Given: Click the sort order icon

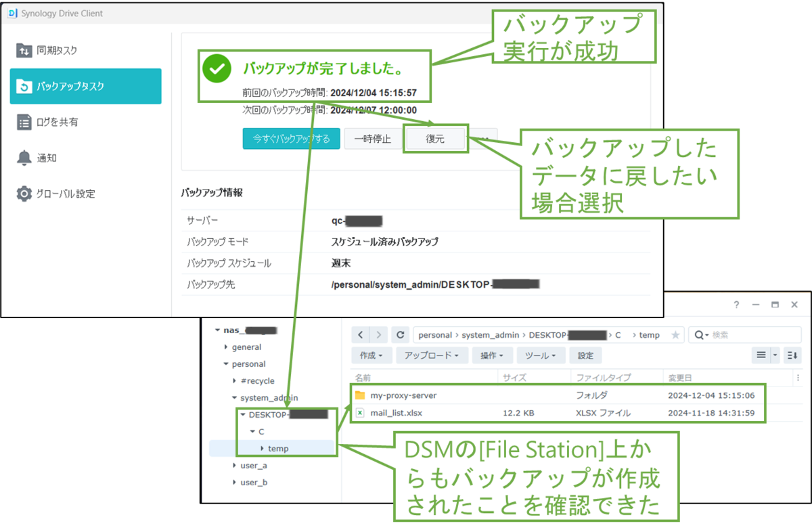Looking at the screenshot, I should pyautogui.click(x=792, y=355).
